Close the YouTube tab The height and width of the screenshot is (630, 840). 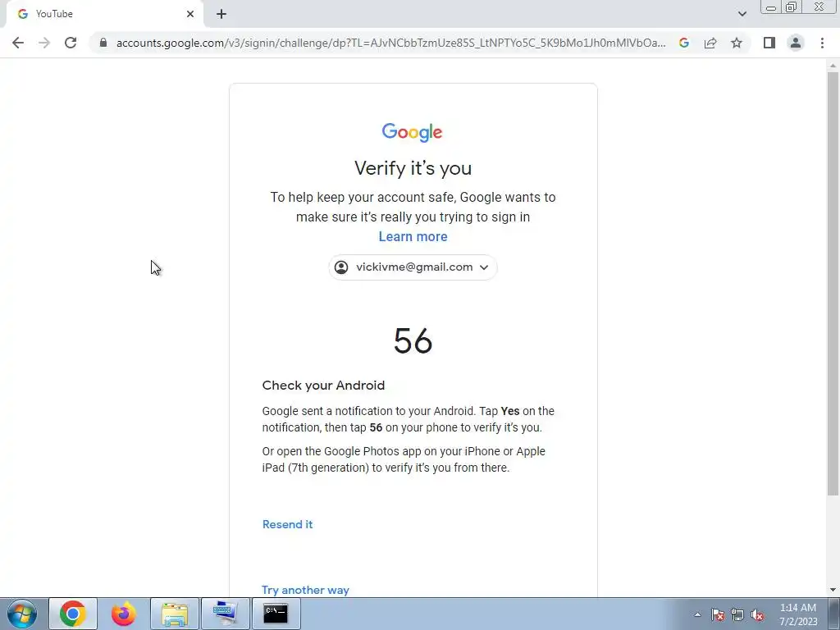[190, 14]
